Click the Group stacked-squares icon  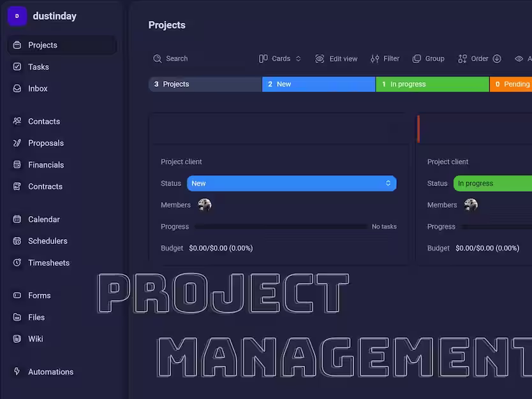pos(417,59)
